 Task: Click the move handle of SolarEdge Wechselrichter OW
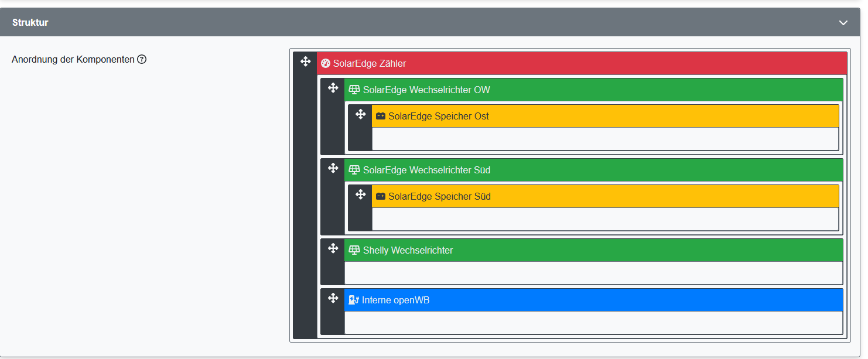(332, 87)
